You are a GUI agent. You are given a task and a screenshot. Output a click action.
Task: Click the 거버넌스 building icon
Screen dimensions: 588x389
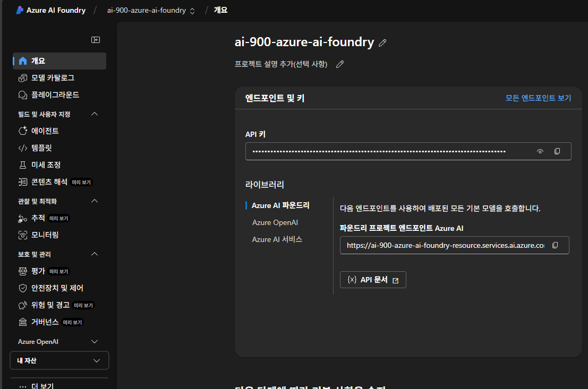pyautogui.click(x=23, y=322)
